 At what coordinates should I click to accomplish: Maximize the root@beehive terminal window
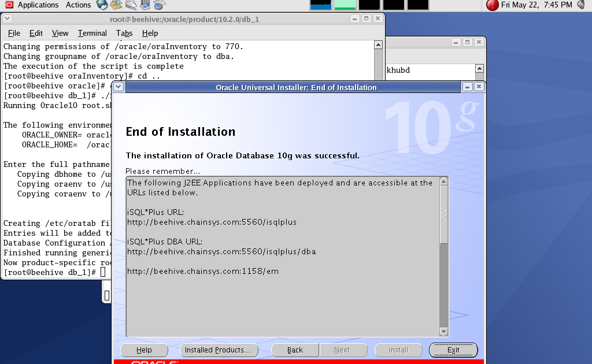tap(366, 18)
